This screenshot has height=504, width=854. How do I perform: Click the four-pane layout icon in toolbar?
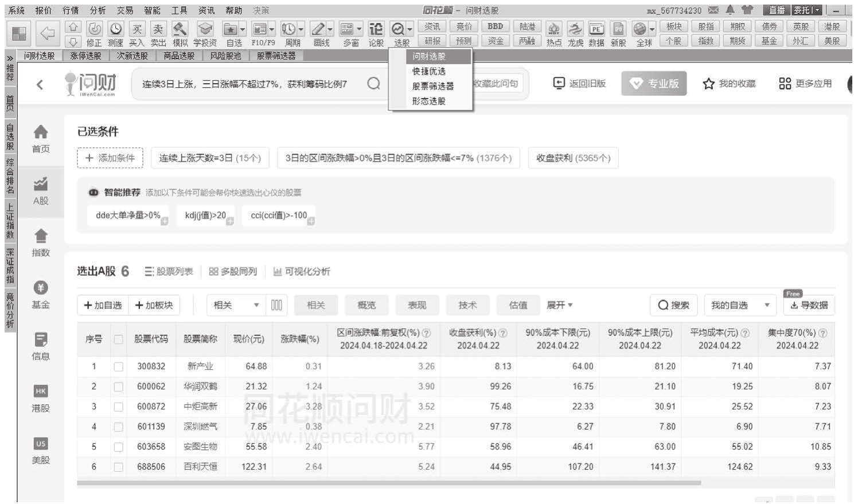click(20, 34)
